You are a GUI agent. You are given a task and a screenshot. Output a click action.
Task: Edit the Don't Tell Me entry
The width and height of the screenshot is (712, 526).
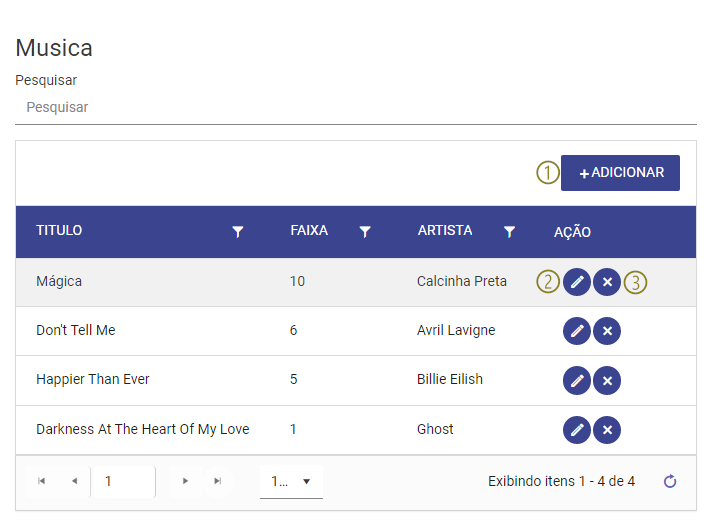(x=577, y=331)
